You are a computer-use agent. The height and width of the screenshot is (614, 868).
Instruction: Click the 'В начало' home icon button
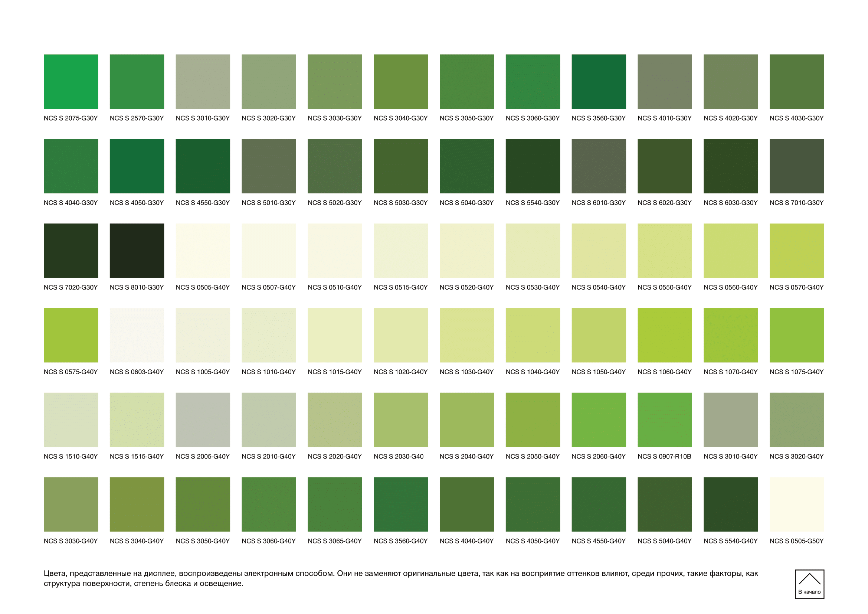809,584
